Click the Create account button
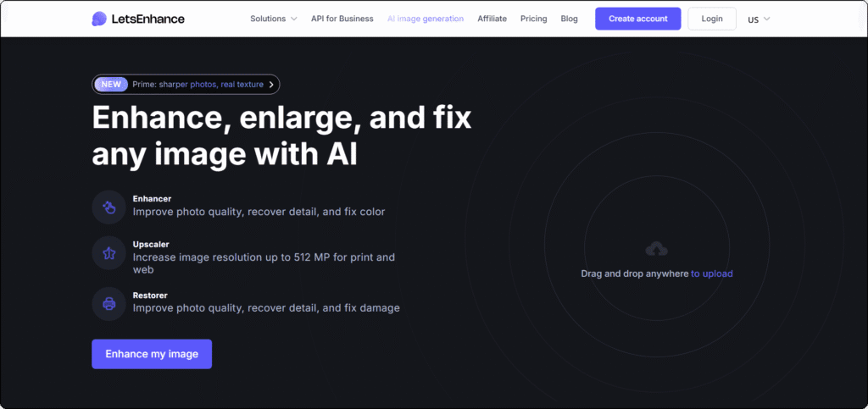Image resolution: width=868 pixels, height=409 pixels. pos(638,19)
